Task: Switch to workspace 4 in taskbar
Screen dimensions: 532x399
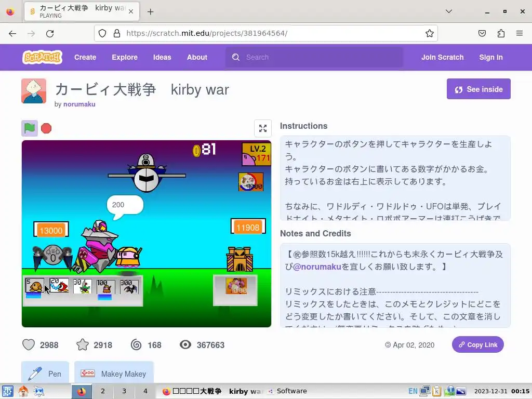Action: point(145,391)
